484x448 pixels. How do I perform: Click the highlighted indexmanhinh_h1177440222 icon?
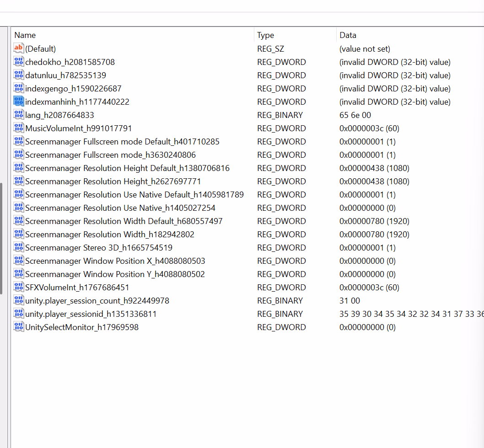(19, 101)
